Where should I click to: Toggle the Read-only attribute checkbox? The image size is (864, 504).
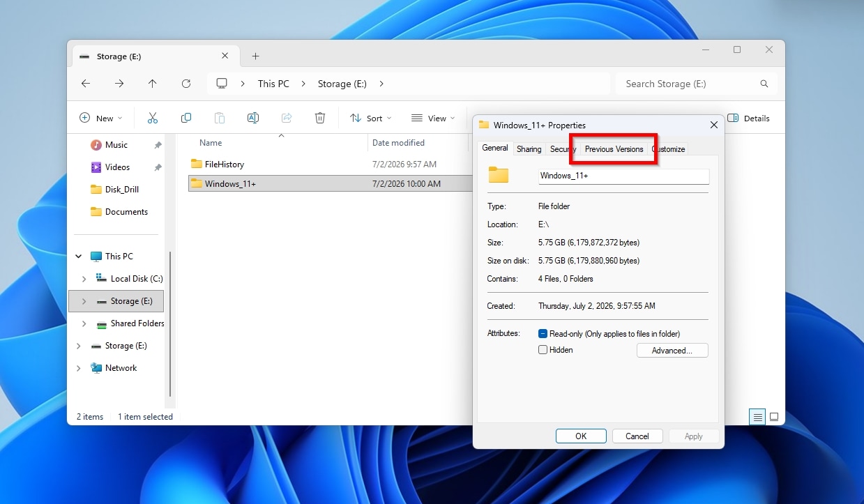(x=543, y=334)
